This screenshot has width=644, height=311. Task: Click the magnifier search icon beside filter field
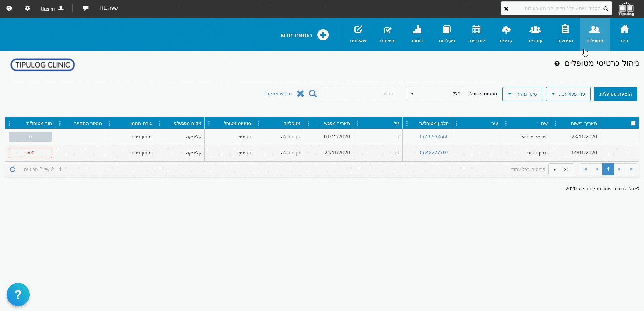click(313, 94)
